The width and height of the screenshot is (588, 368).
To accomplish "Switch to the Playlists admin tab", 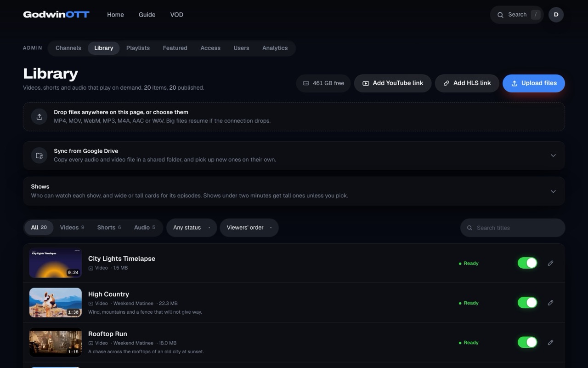I will point(138,48).
